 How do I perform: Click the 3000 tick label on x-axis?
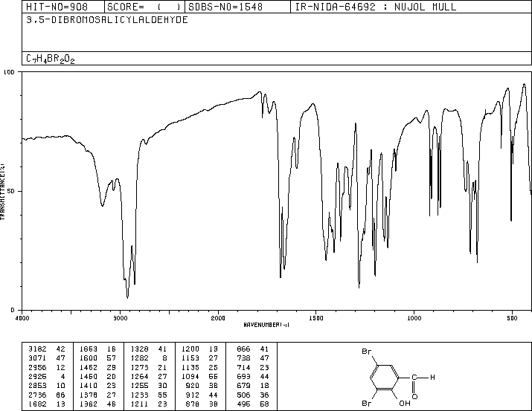click(x=120, y=318)
